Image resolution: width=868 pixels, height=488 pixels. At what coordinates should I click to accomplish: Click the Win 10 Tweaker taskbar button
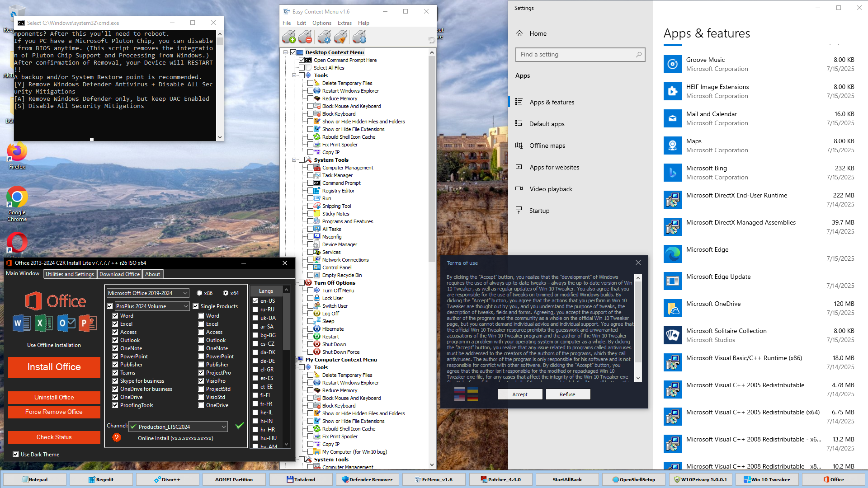pyautogui.click(x=767, y=480)
